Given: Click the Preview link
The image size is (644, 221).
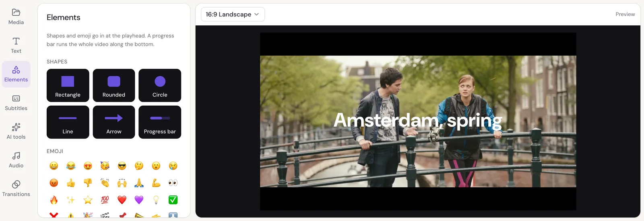Looking at the screenshot, I should click(625, 14).
